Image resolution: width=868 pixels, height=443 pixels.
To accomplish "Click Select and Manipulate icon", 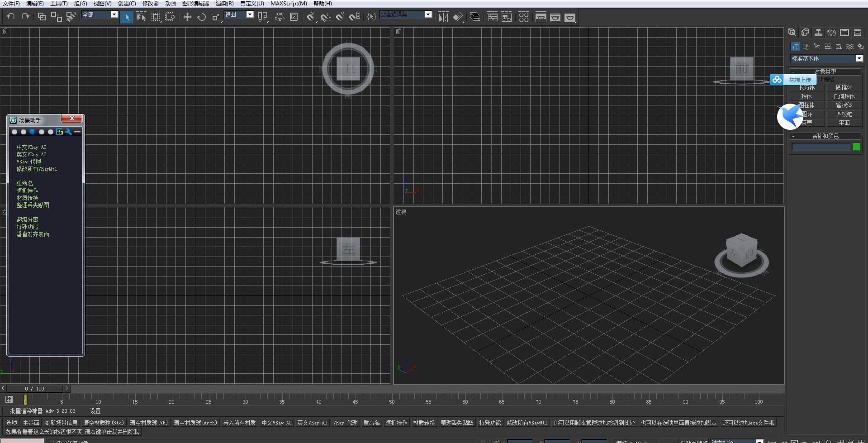I will (x=280, y=17).
